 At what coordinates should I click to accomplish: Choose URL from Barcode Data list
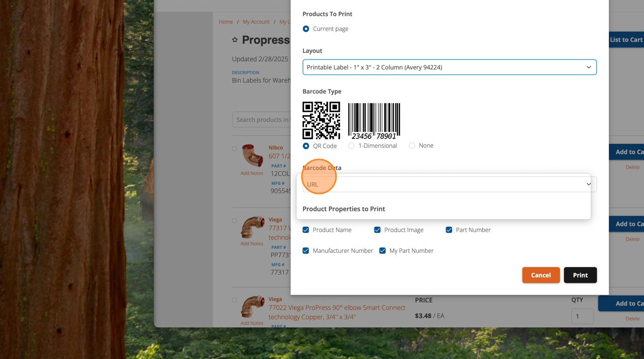coord(312,185)
